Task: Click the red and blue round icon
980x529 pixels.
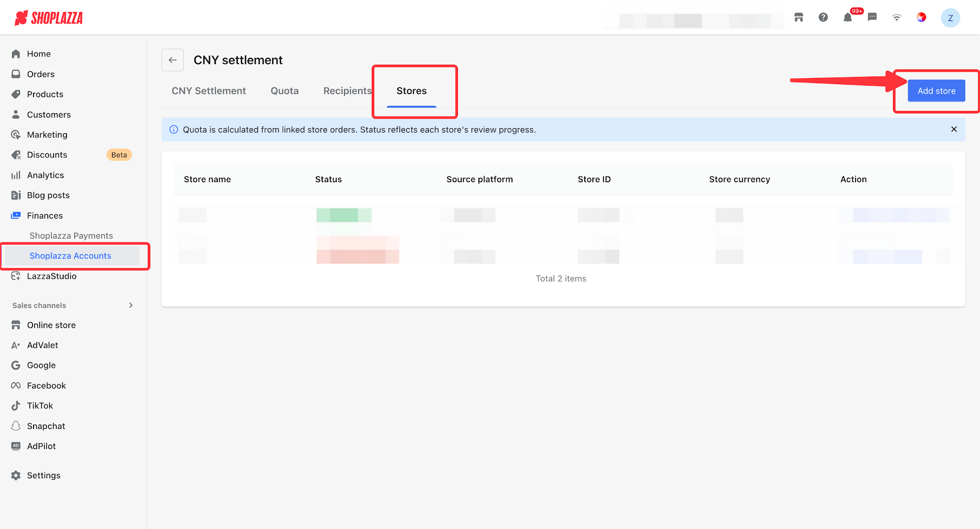Action: [921, 17]
